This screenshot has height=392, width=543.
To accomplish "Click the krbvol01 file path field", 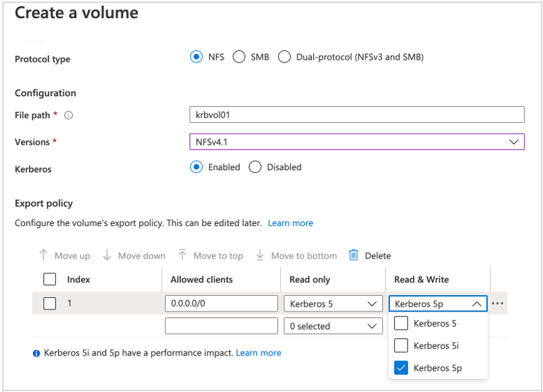I will pyautogui.click(x=356, y=115).
